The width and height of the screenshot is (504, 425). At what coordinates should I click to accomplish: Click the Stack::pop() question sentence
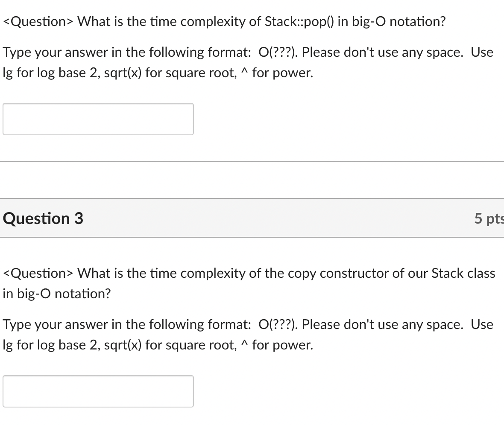click(224, 21)
